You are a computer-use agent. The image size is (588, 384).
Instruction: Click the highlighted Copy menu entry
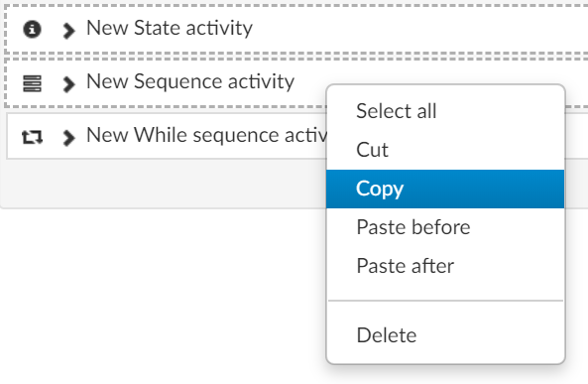pyautogui.click(x=445, y=189)
